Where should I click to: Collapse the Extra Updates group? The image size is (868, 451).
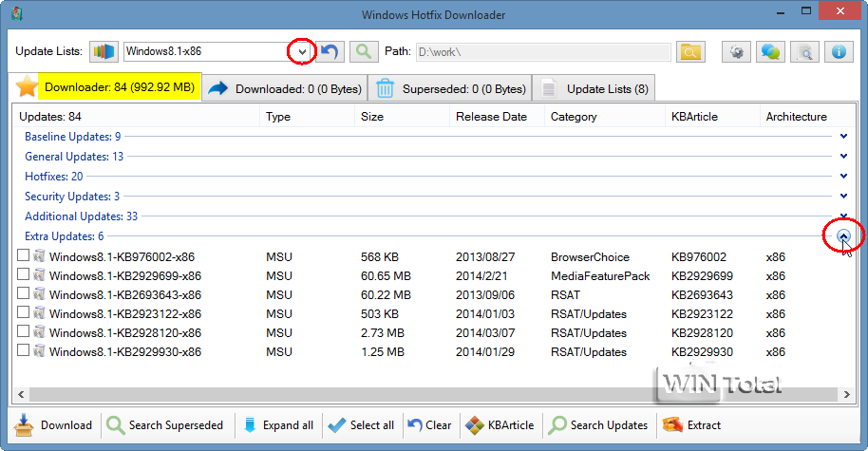[843, 236]
